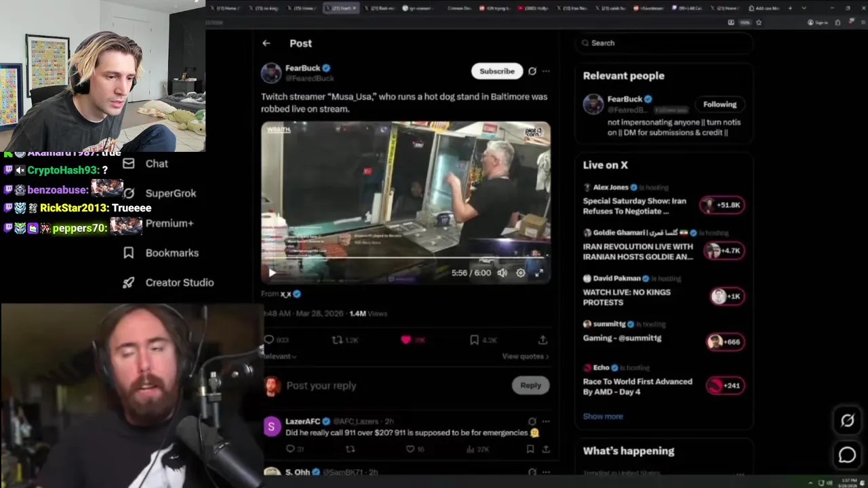Expand Show more under Live on X
This screenshot has height=488, width=868.
(603, 416)
